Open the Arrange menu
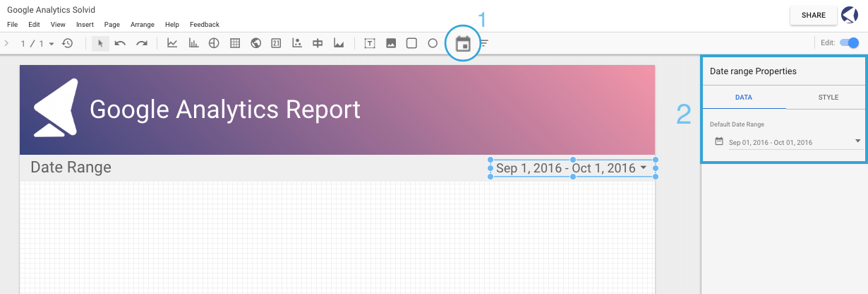Screen dimensions: 868x294 (143, 25)
